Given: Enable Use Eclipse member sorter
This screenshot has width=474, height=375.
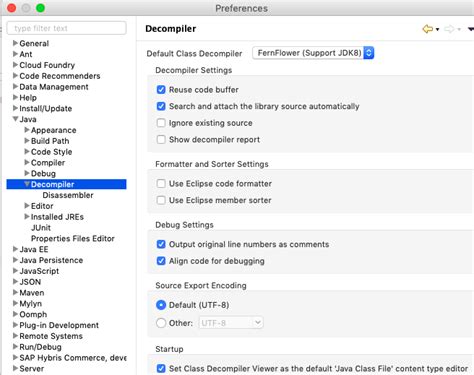Looking at the screenshot, I should click(x=161, y=200).
